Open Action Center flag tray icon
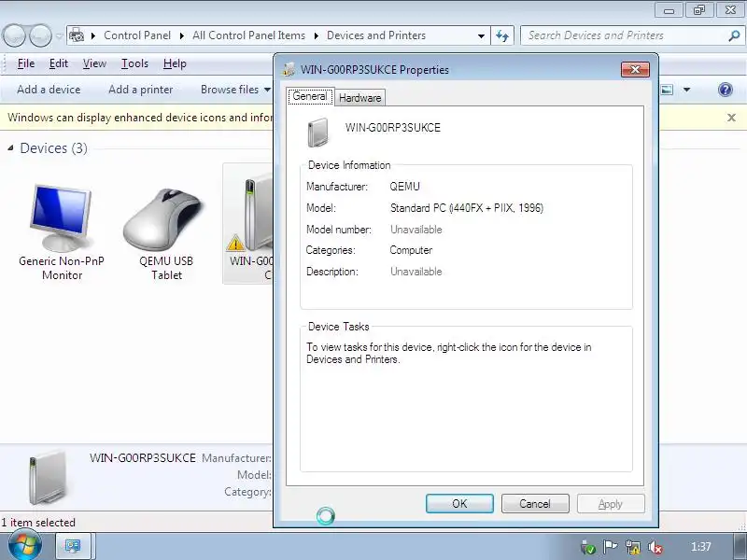Viewport: 747px width, 560px height. point(611,547)
